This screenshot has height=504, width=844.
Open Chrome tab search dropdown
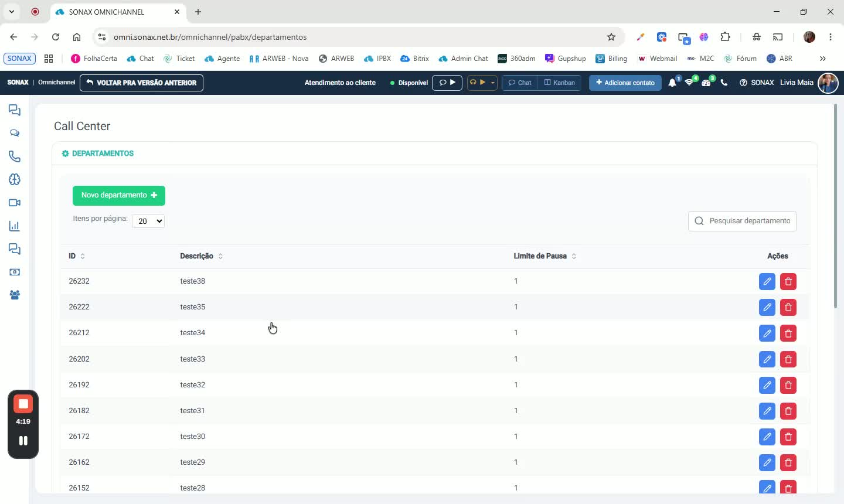12,12
